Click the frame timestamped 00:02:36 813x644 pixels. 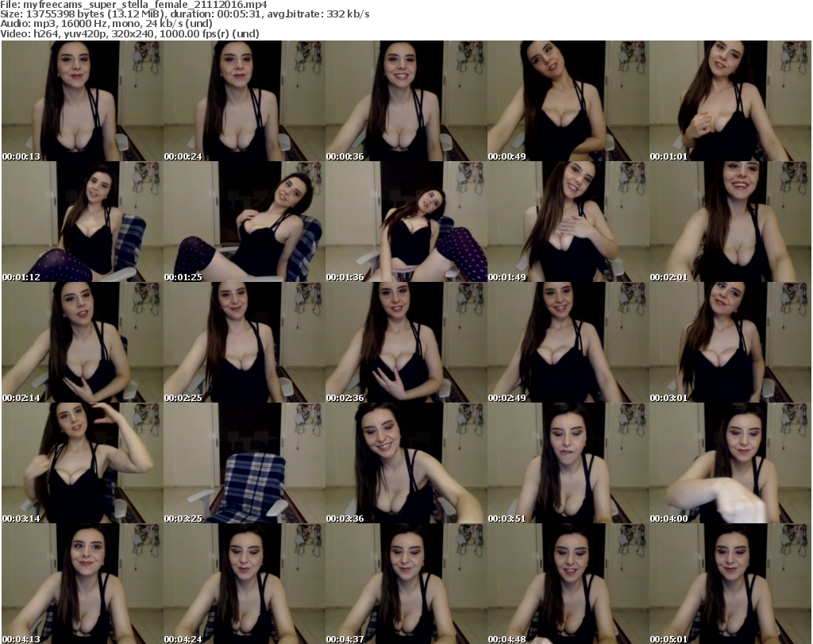(406, 343)
